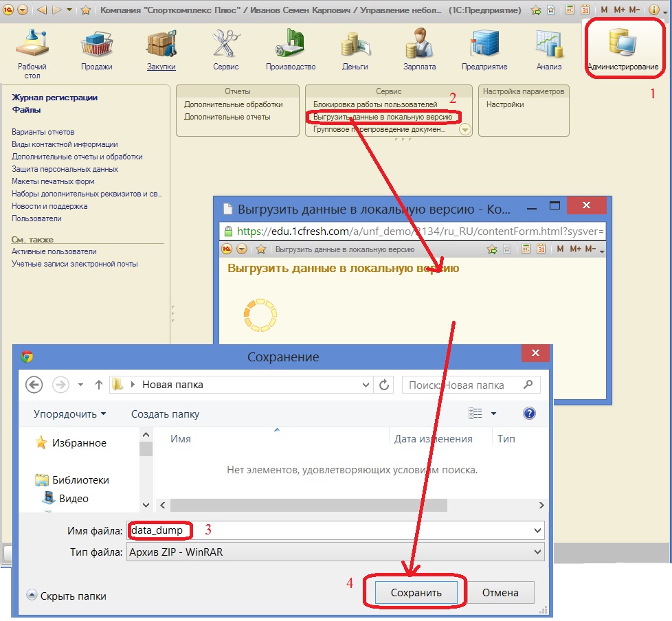The image size is (672, 621).
Task: Open Макеты печатных форм
Action: tap(53, 181)
